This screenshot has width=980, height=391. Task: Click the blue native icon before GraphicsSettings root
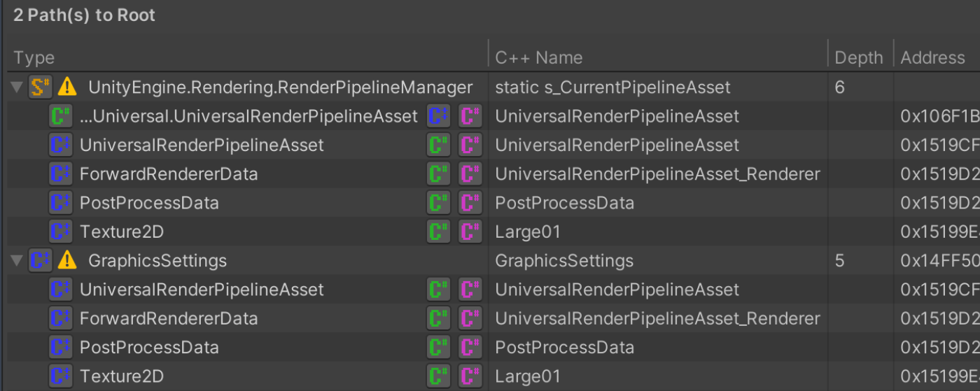(40, 261)
